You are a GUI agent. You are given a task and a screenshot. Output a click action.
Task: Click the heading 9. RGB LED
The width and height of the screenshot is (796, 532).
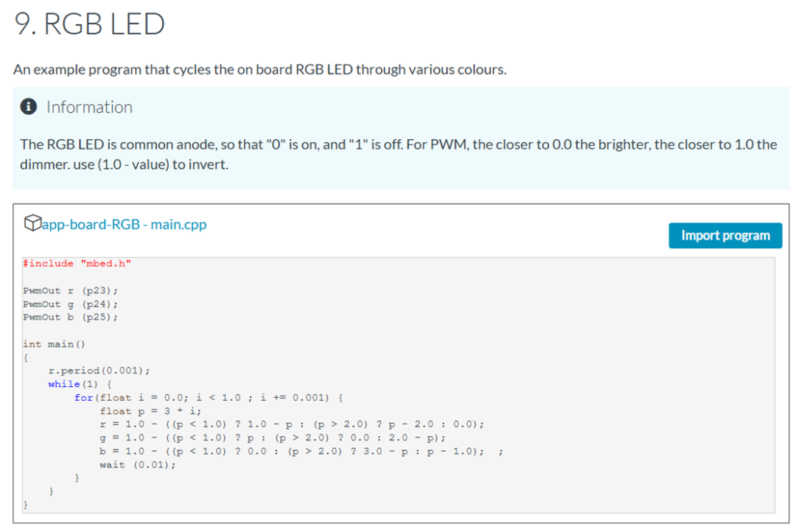(88, 24)
